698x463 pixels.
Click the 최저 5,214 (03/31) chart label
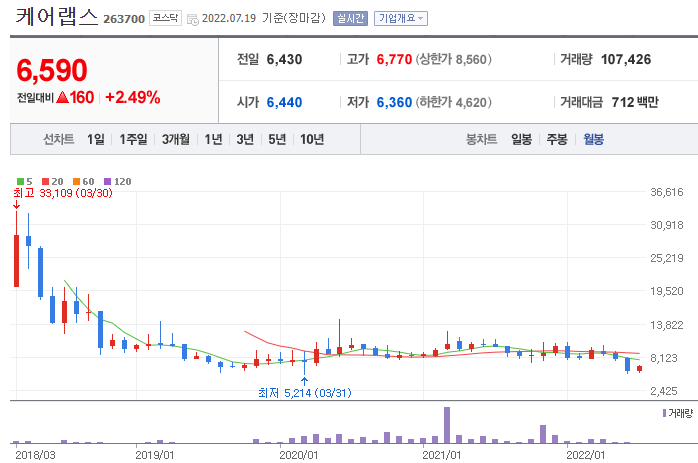(305, 393)
